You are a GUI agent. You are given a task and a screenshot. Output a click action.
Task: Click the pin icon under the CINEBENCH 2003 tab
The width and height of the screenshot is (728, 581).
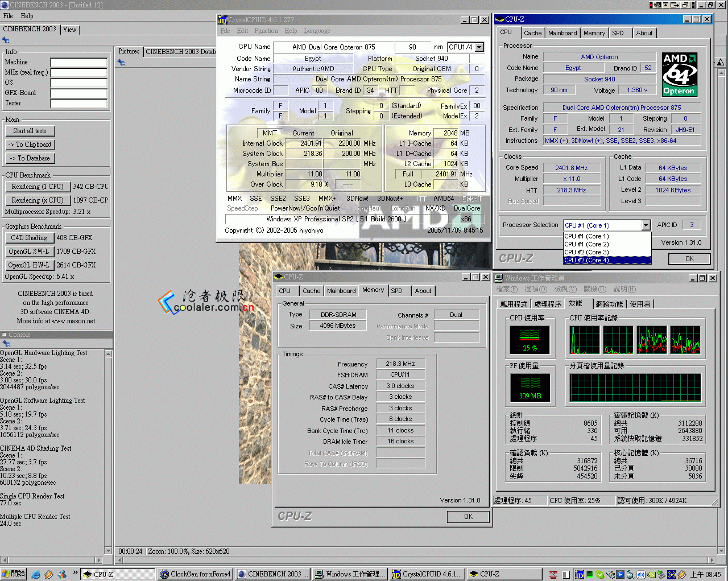click(6, 40)
